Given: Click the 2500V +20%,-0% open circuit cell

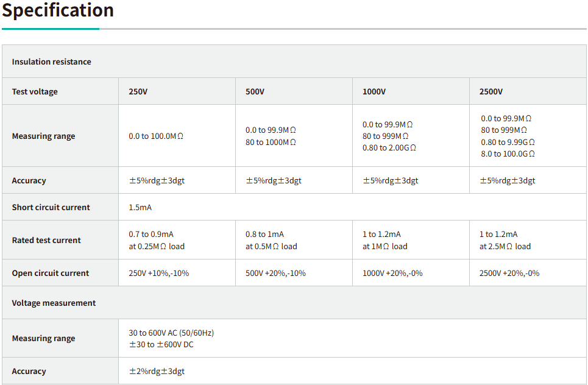Looking at the screenshot, I should tap(509, 273).
